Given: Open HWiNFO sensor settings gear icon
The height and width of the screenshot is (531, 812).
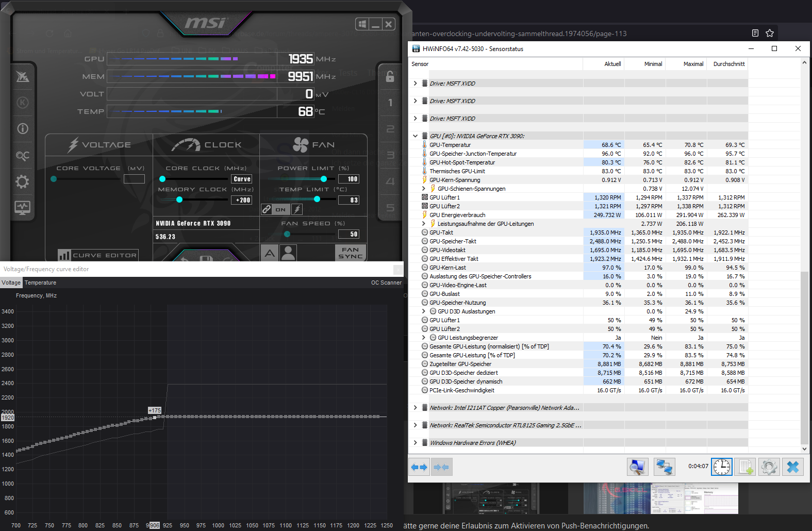Looking at the screenshot, I should (x=769, y=467).
